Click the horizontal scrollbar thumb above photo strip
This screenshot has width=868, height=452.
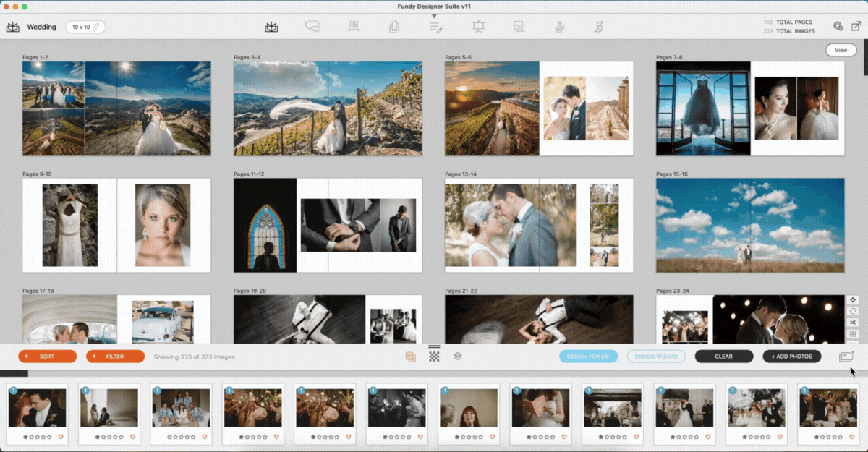pos(14,373)
